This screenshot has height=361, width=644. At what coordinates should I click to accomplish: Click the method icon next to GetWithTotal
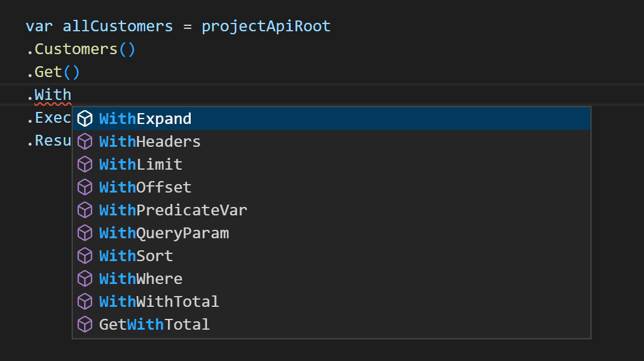coord(85,324)
